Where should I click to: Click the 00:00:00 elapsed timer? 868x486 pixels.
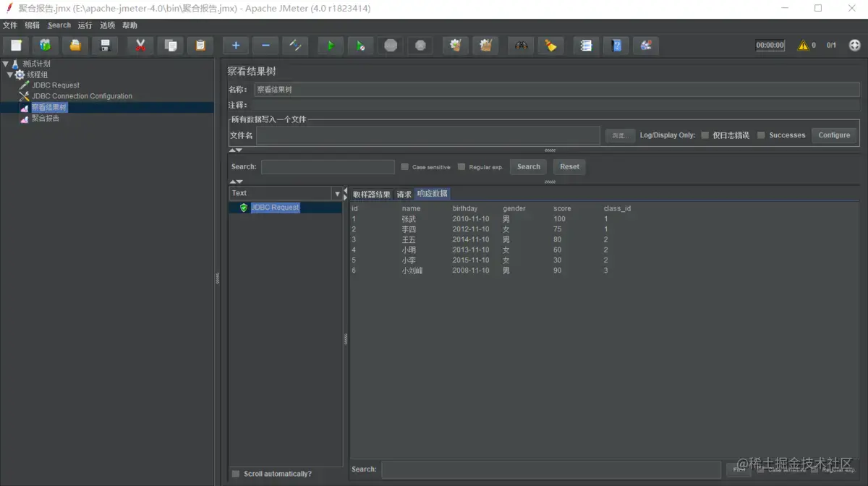[770, 45]
